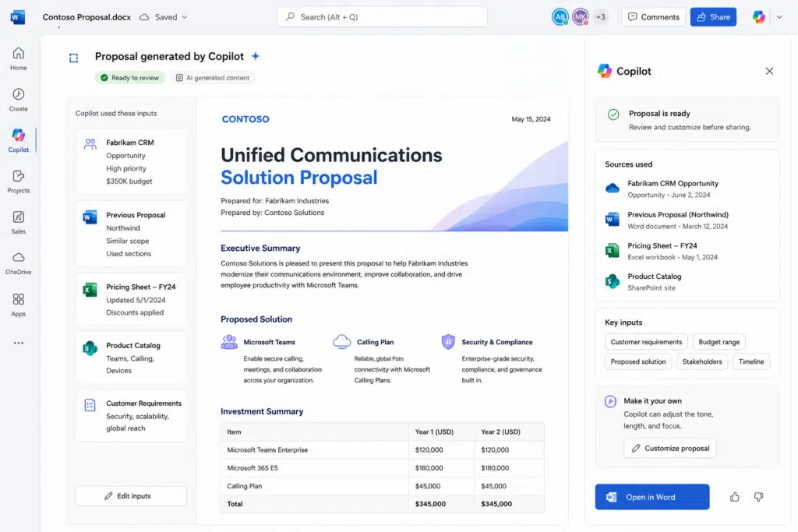Image resolution: width=798 pixels, height=532 pixels.
Task: Expand the dropdown next to Copilot icon
Action: pyautogui.click(x=779, y=17)
